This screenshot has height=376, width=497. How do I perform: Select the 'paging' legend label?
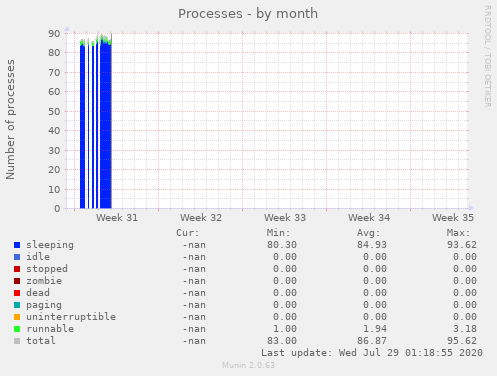44,305
